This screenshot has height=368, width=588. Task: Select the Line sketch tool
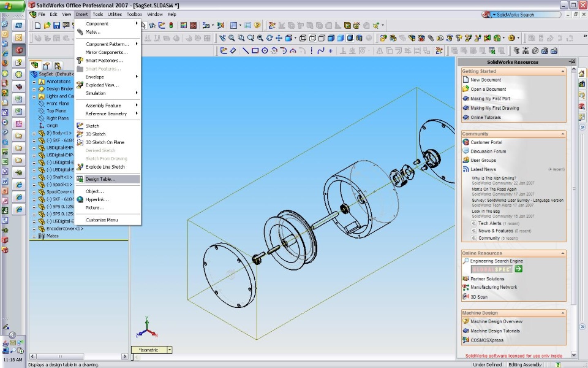click(246, 50)
